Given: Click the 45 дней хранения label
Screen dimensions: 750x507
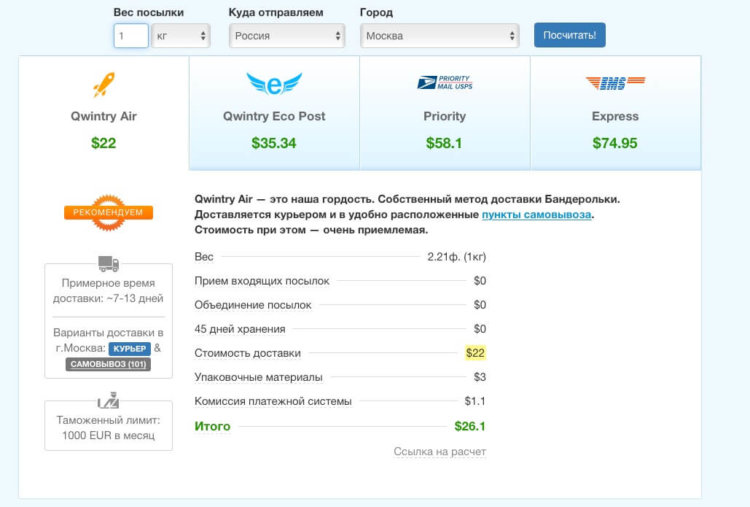Looking at the screenshot, I should point(240,329).
